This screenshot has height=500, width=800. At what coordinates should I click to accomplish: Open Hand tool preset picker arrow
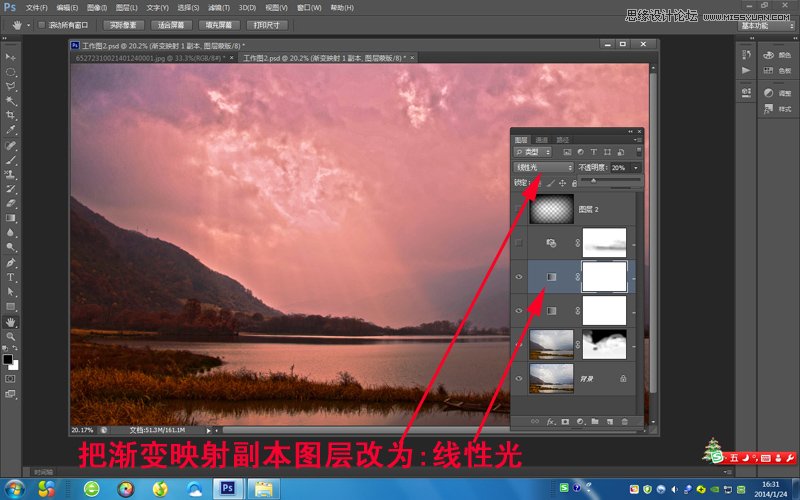click(x=29, y=25)
